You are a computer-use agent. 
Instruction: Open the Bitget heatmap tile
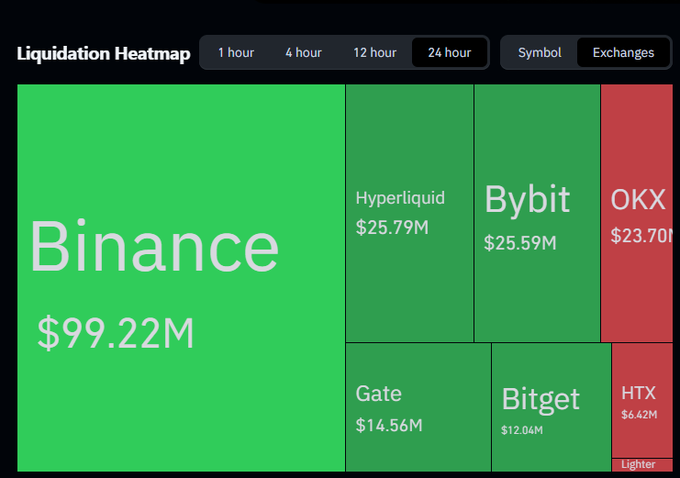[551, 407]
